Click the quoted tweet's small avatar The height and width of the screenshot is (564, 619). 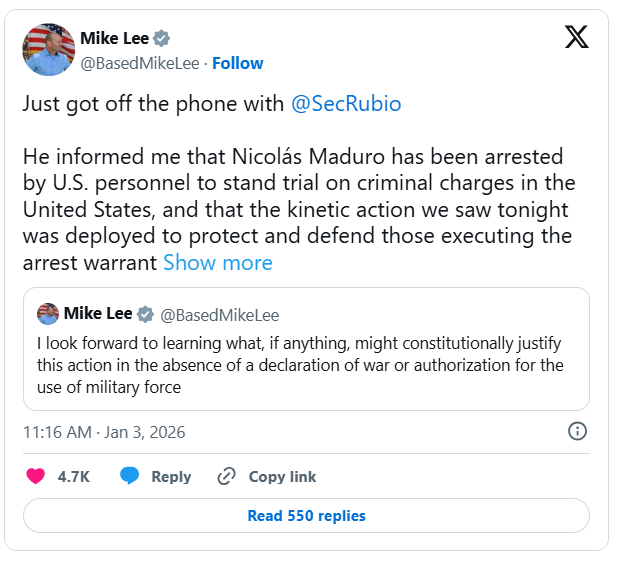(x=48, y=314)
